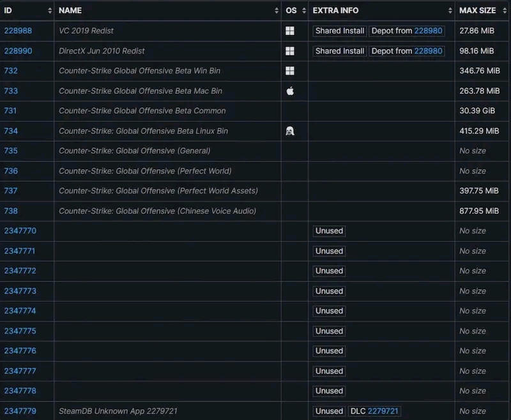This screenshot has height=420, width=511.
Task: Click the Apple icon in Beta Mac Bin row
Action: (x=290, y=91)
